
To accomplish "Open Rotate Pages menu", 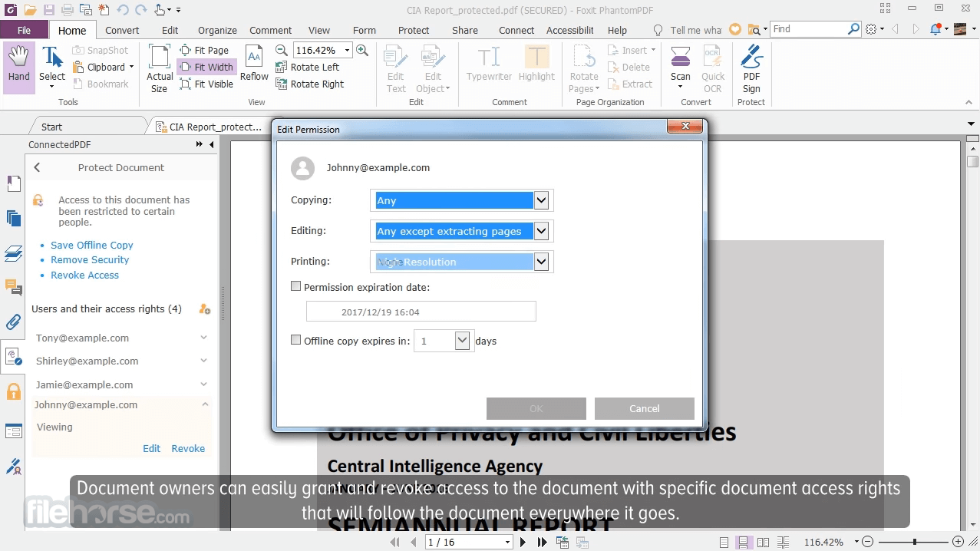I will [584, 68].
